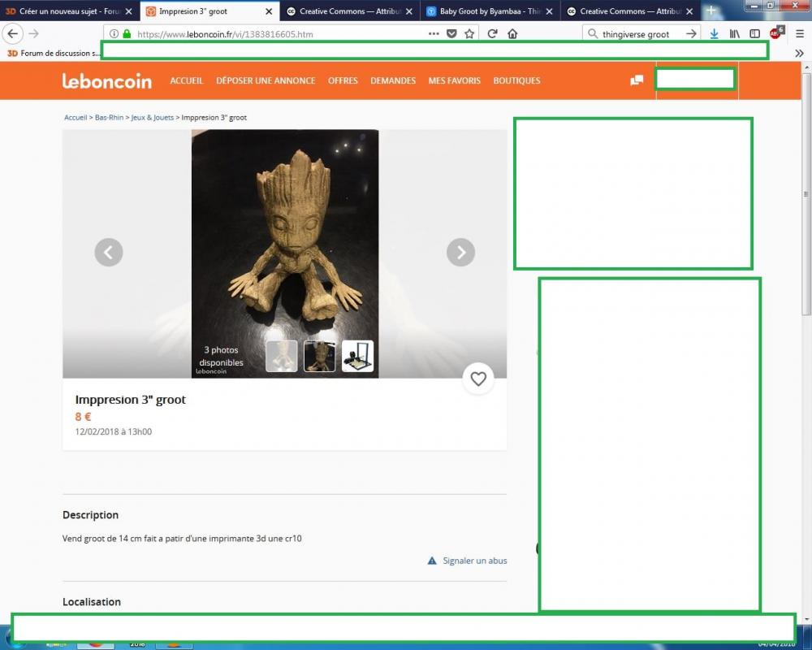This screenshot has width=812, height=650.
Task: Open a new browser tab plus
Action: (710, 11)
